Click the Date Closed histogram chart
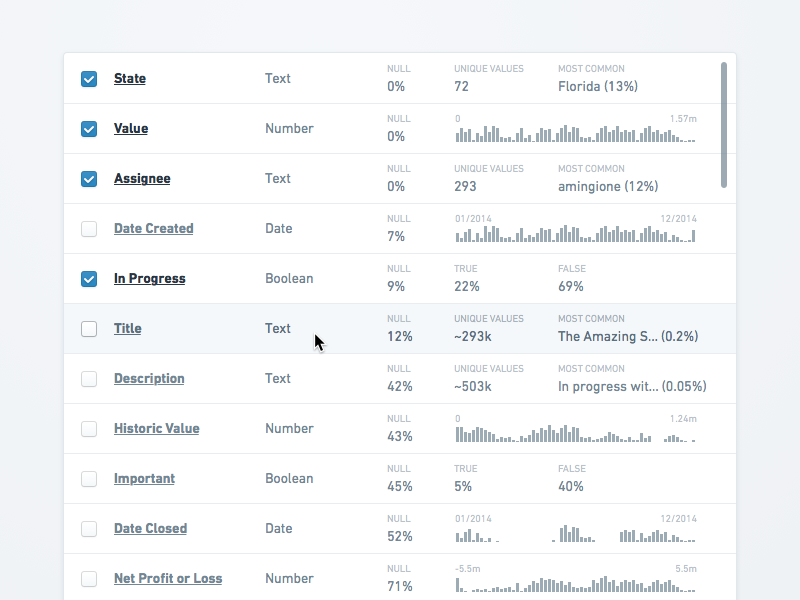This screenshot has width=800, height=600. pyautogui.click(x=575, y=534)
